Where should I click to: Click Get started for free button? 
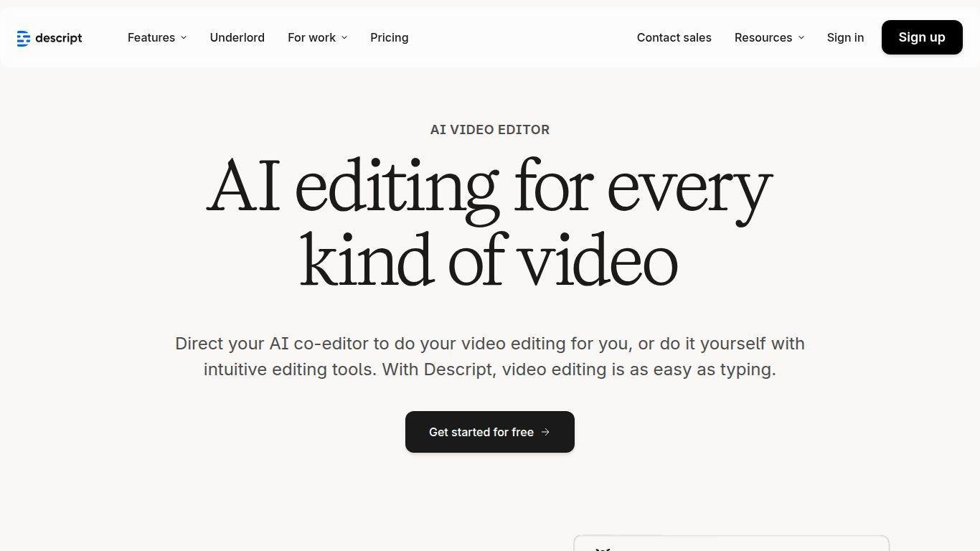pos(481,432)
